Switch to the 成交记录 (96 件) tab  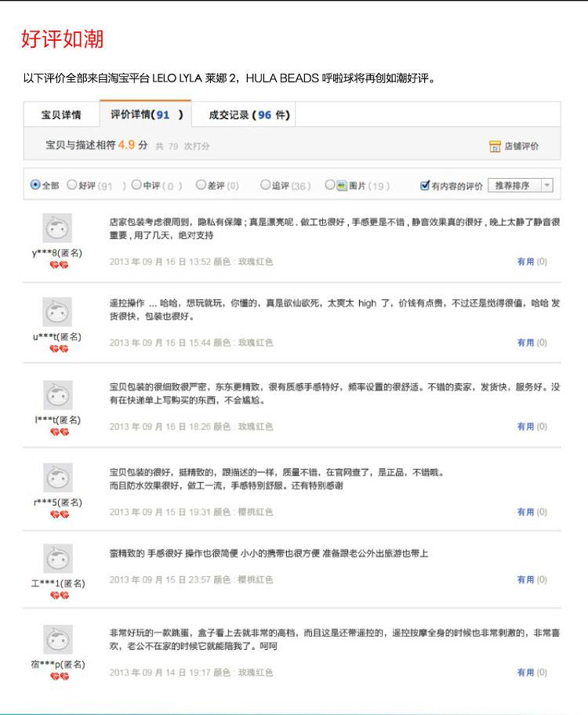coord(248,115)
